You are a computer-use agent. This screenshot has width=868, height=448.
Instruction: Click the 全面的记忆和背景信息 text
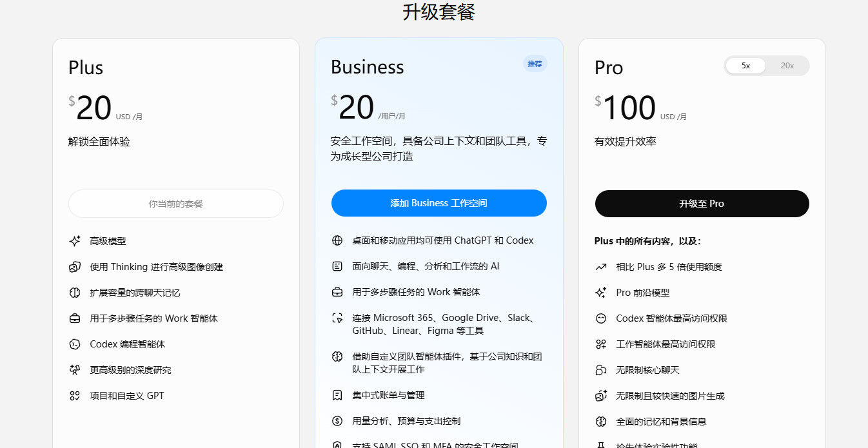pyautogui.click(x=662, y=422)
